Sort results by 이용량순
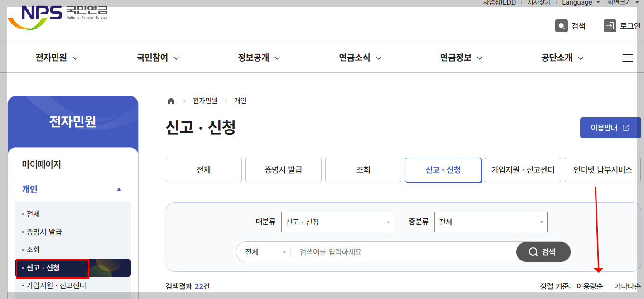The height and width of the screenshot is (299, 644). point(590,286)
